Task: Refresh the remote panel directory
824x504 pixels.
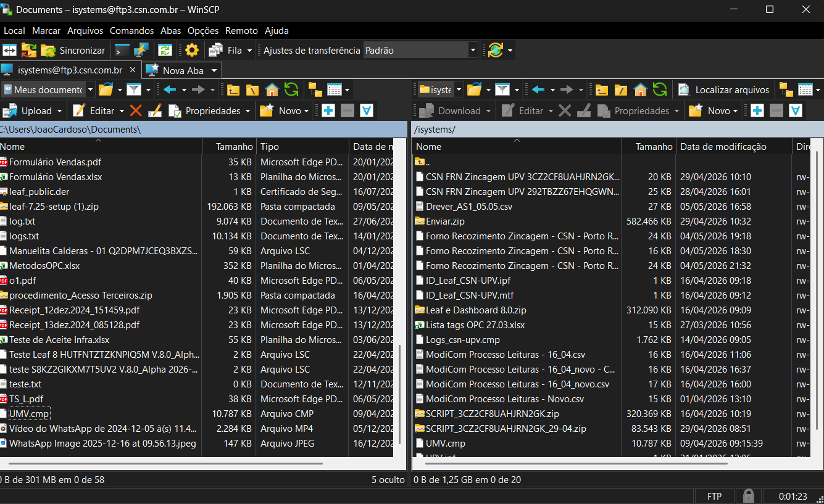Action: click(x=659, y=90)
